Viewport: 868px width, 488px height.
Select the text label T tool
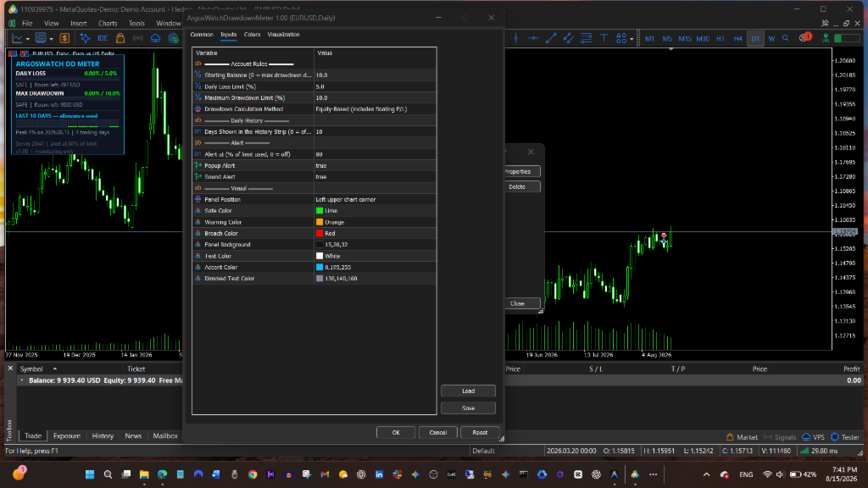[x=604, y=38]
